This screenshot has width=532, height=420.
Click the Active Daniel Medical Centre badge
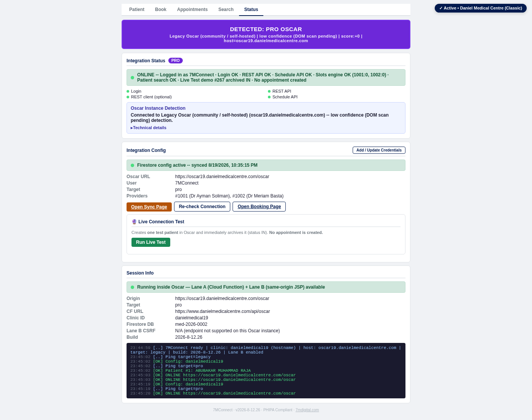pos(481,8)
